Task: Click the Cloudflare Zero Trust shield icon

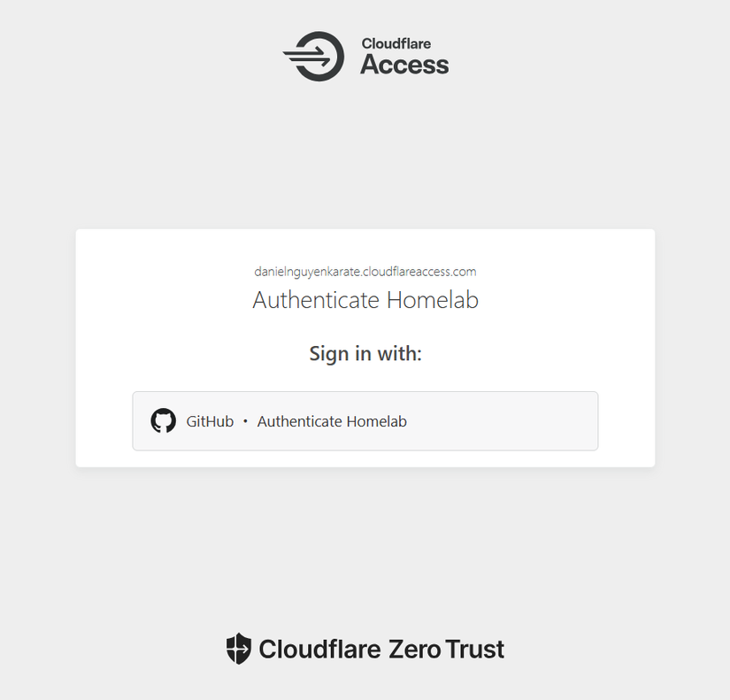Action: (x=239, y=649)
